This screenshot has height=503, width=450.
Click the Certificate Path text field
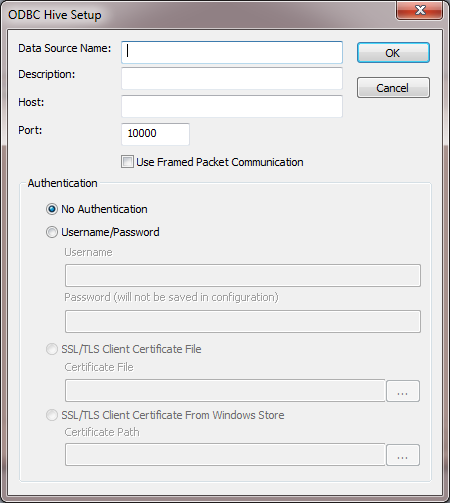225,455
